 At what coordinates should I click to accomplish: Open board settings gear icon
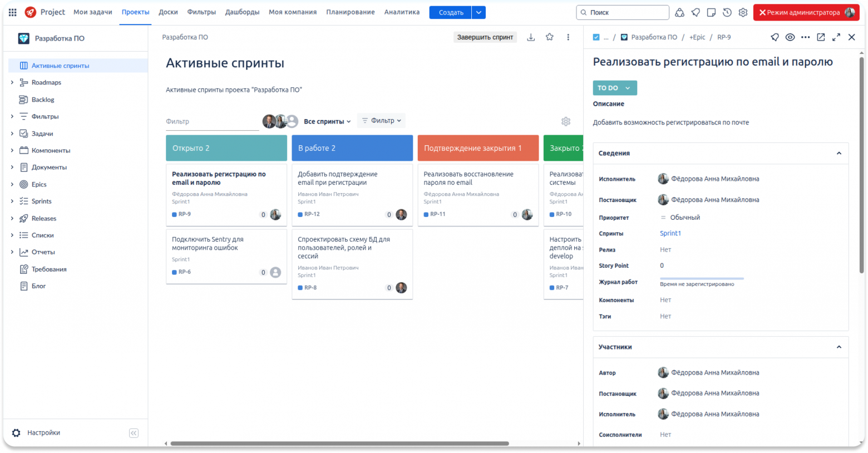[566, 121]
